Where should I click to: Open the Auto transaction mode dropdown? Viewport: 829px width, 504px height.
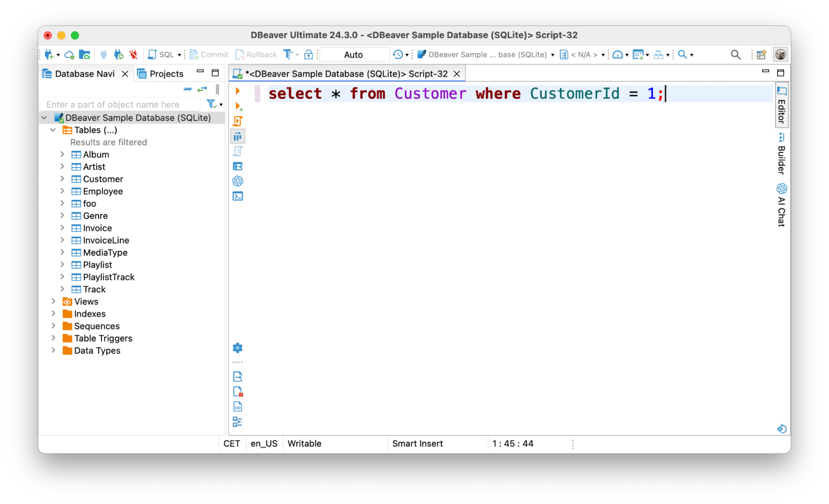click(354, 54)
